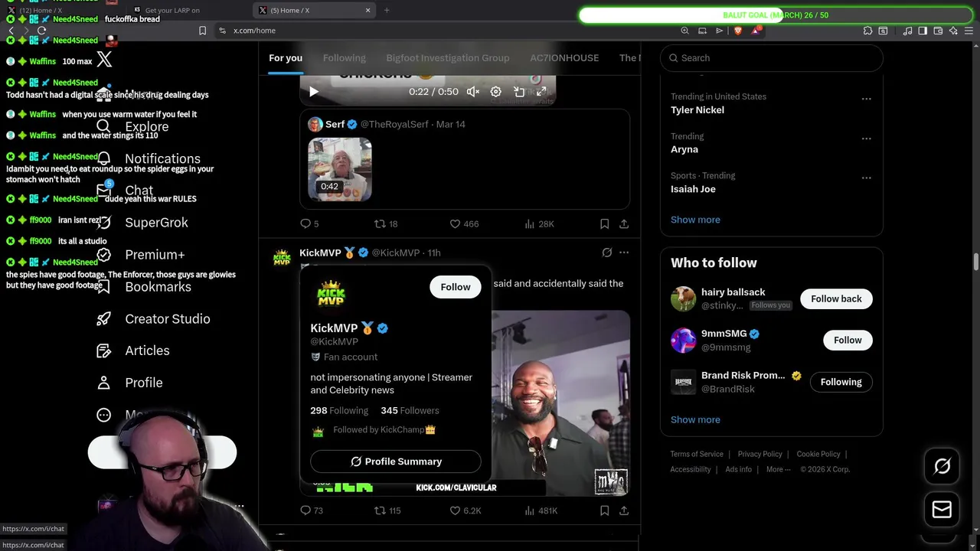980x551 pixels.
Task: Unmute the video volume icon
Action: pos(473,92)
